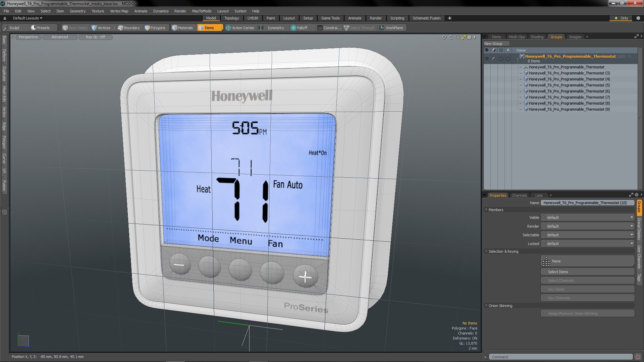Click the viewport maximize arrow icon
Image resolution: width=644 pixels, height=362 pixels.
point(464,37)
